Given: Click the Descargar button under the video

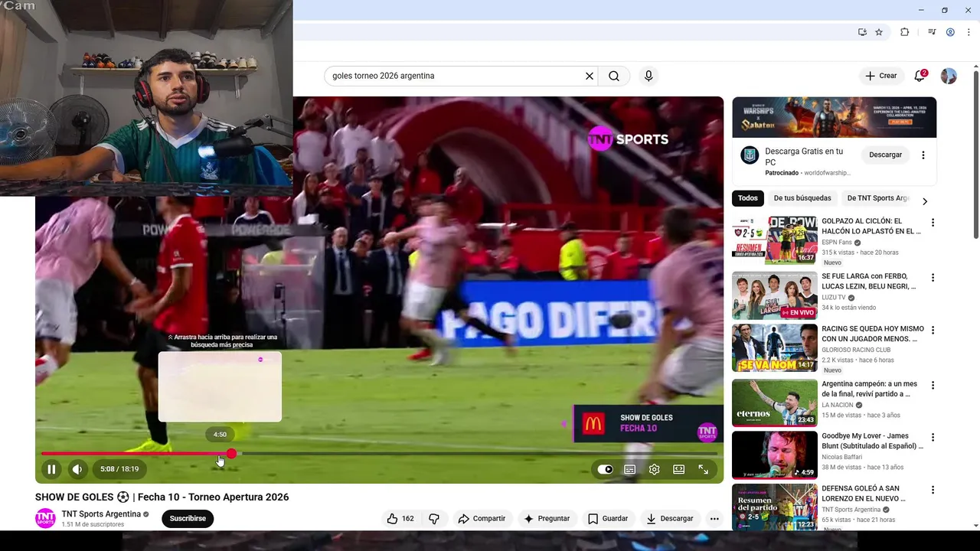Looking at the screenshot, I should click(x=670, y=518).
